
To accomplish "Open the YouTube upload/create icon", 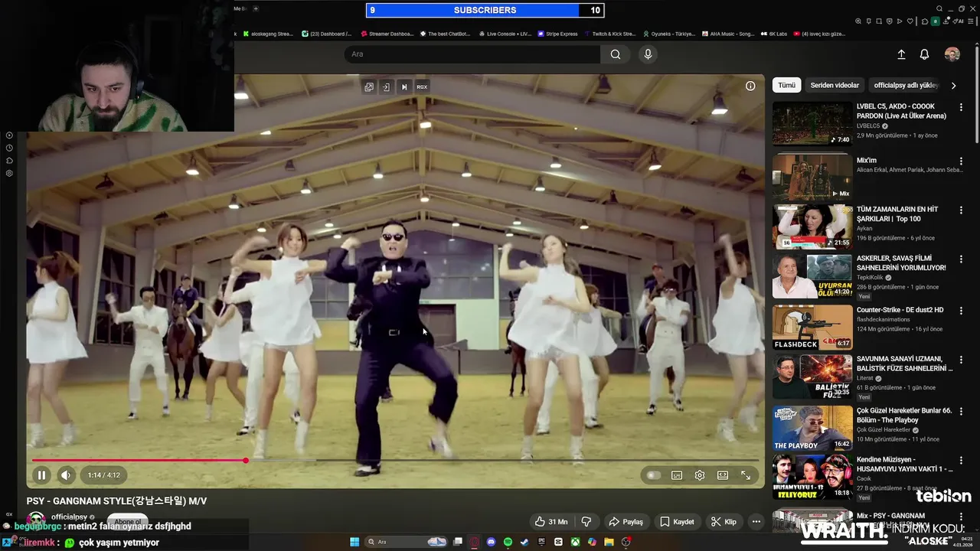I will [x=901, y=54].
